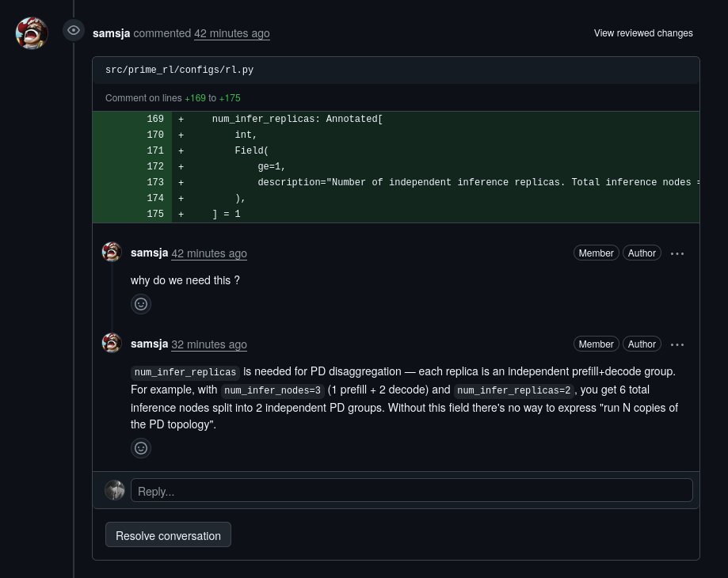The image size is (728, 578).
Task: Select diff line number 175
Action: [x=155, y=214]
